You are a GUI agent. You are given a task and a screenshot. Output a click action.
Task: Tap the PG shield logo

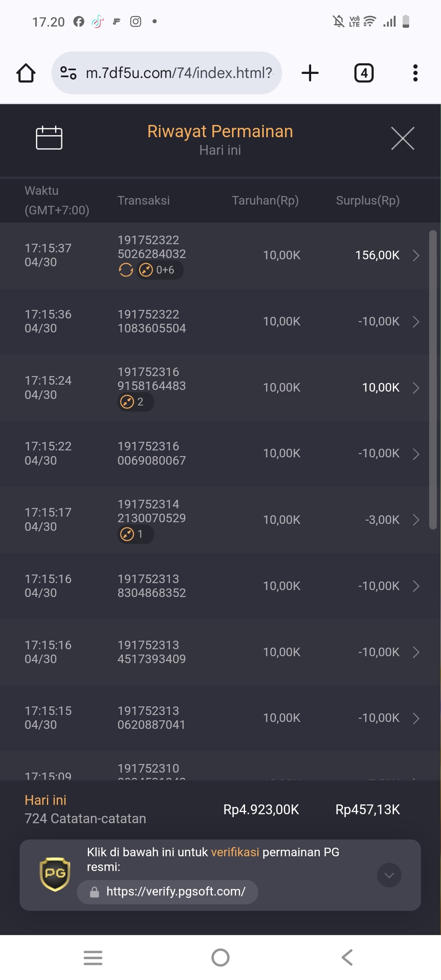(55, 874)
